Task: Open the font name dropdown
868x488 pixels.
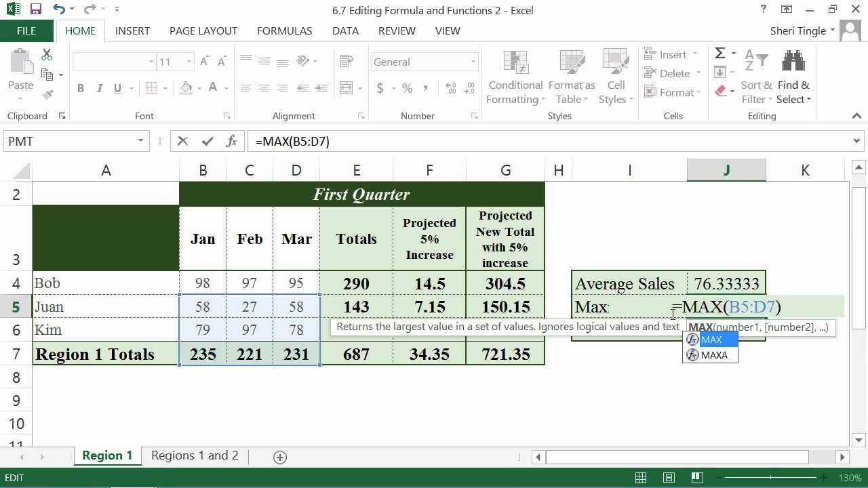Action: pyautogui.click(x=151, y=62)
